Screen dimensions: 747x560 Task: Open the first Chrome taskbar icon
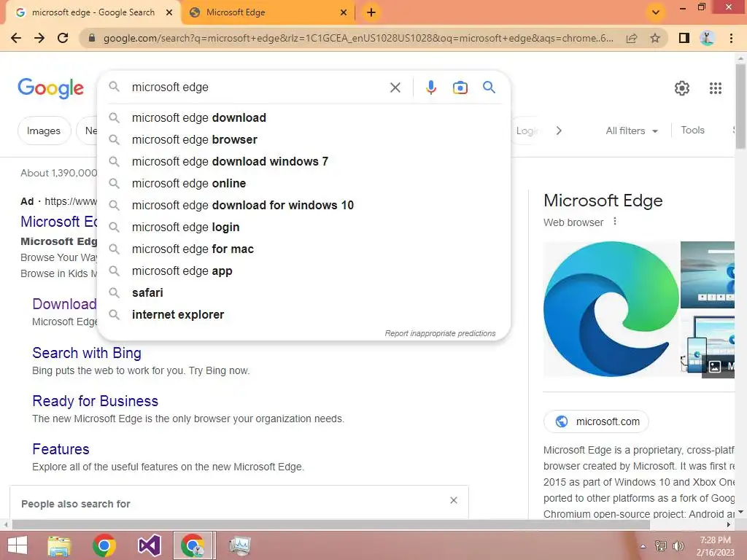coord(104,545)
